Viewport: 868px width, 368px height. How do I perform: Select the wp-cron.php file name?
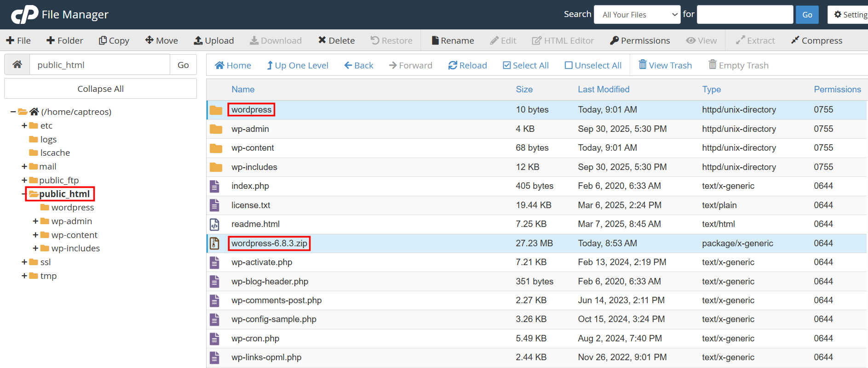pos(255,339)
